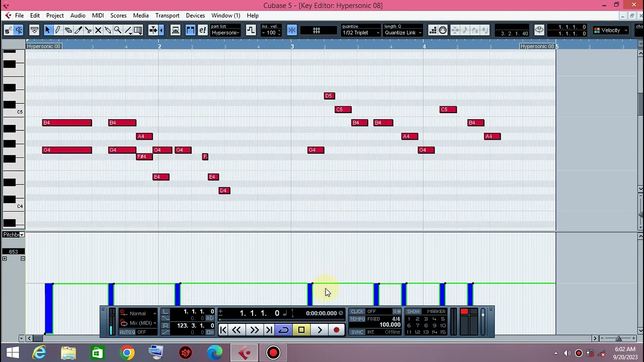The height and width of the screenshot is (362, 644).
Task: Click the Record transport button
Action: click(337, 330)
